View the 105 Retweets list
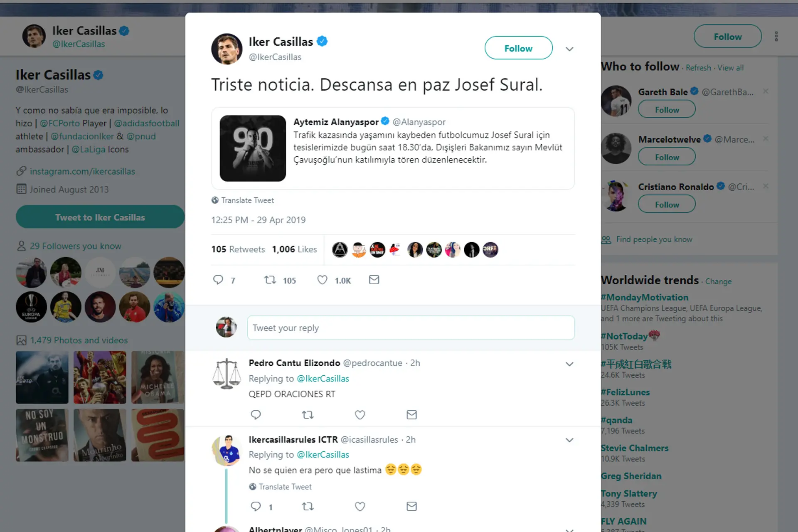This screenshot has width=798, height=532. tap(238, 249)
